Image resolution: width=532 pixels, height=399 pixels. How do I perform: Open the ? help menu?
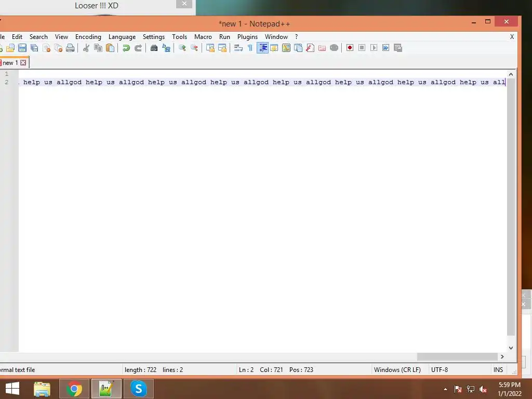click(x=296, y=37)
